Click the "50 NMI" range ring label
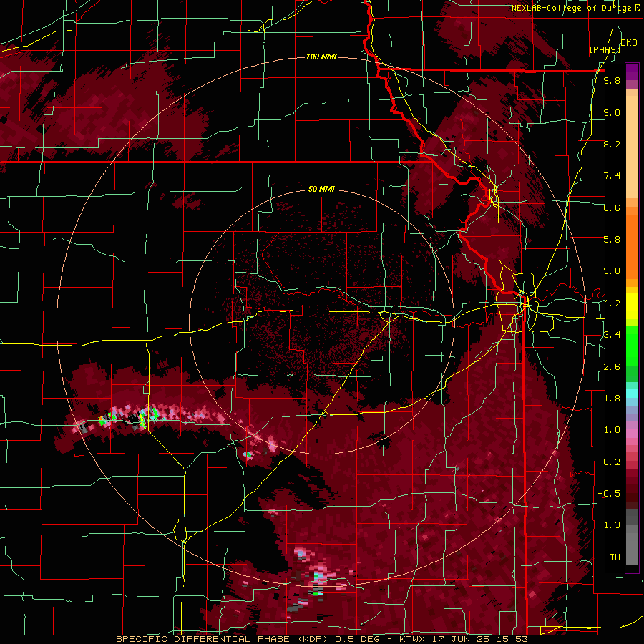Screen dimensions: 644x644 (321, 190)
